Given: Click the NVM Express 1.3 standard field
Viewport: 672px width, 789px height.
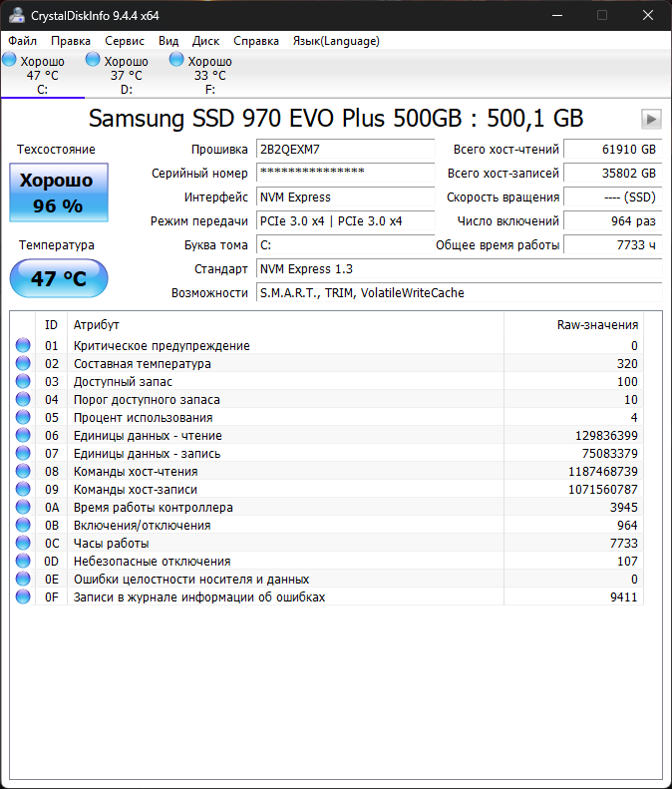Looking at the screenshot, I should tap(460, 269).
